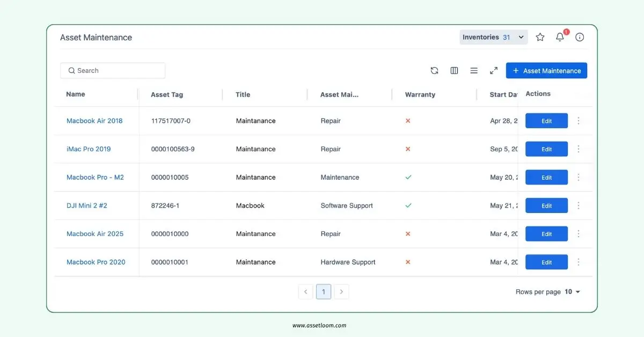
Task: Edit the Macbook Air 2018 row
Action: (546, 121)
